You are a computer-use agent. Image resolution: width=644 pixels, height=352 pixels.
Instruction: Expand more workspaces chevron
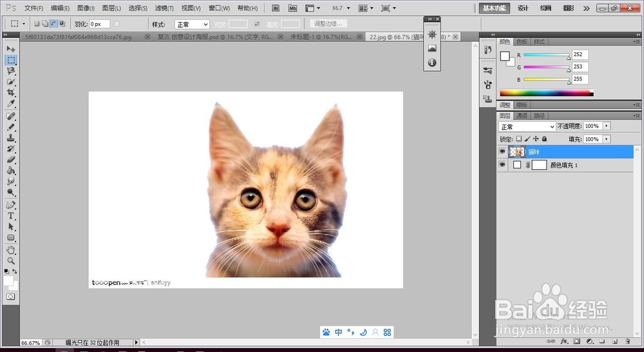pos(587,8)
